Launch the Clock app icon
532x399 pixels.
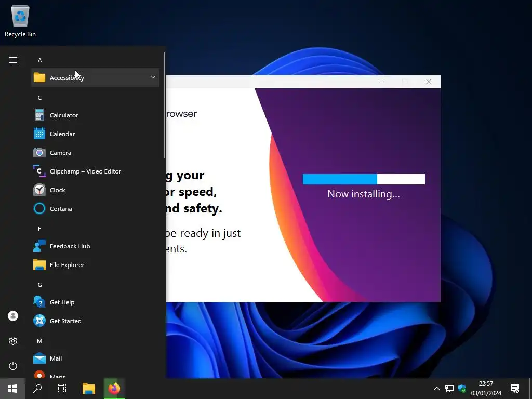point(39,190)
